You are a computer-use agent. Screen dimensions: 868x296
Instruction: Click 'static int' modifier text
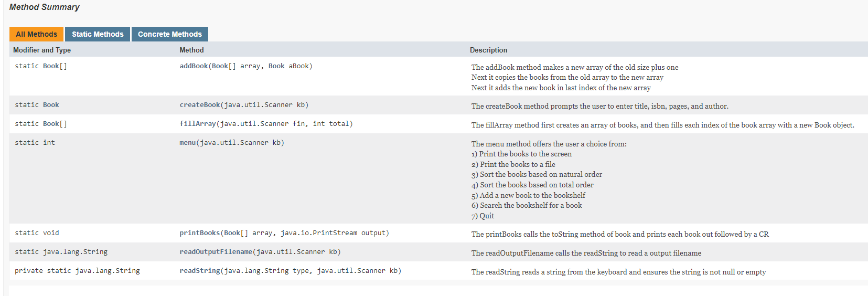click(35, 143)
